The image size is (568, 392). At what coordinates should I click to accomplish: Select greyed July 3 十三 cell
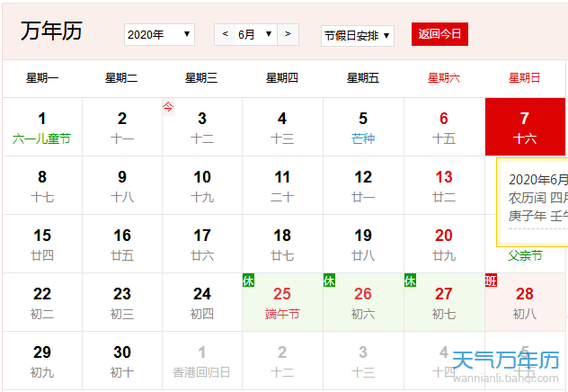363,361
